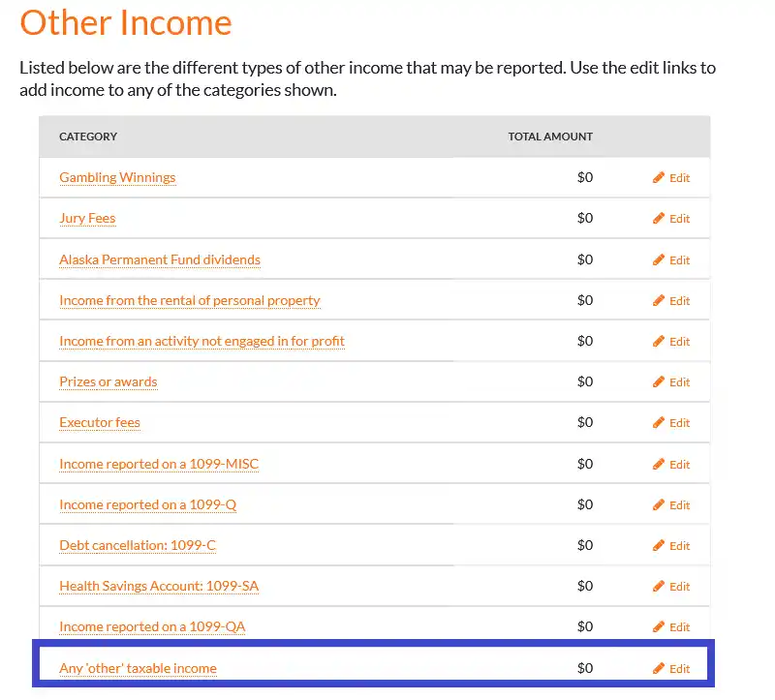Screen dimensions: 775x700
Task: Select Alaska Permanent Fund dividends link
Action: [160, 259]
